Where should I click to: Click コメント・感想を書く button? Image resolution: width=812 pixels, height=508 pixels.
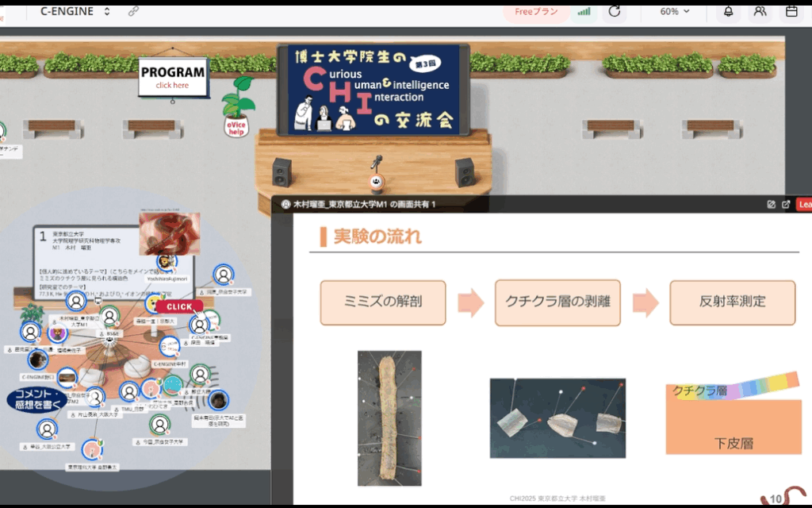point(36,400)
